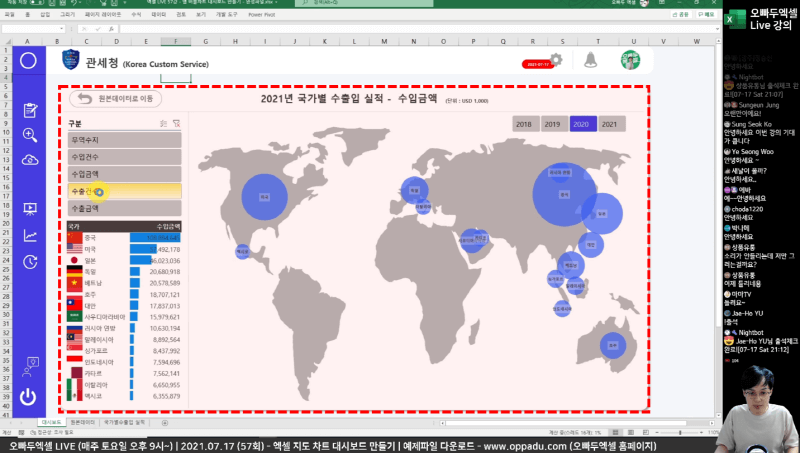Select the 2021 year slicer button
Screen dimensions: 800x453
pos(610,124)
